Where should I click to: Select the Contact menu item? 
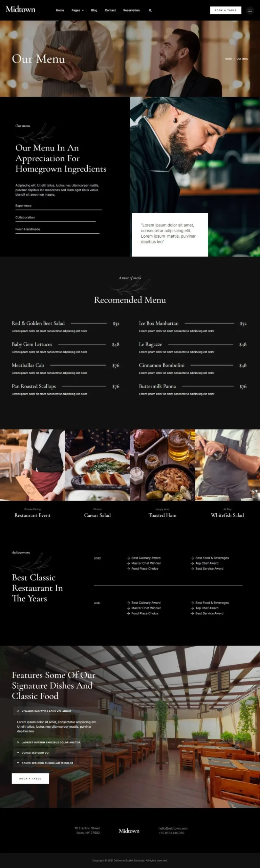pos(110,11)
